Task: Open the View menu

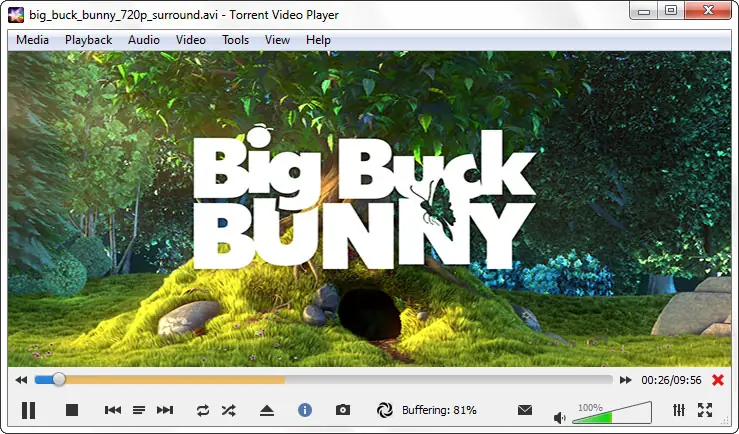Action: point(277,40)
